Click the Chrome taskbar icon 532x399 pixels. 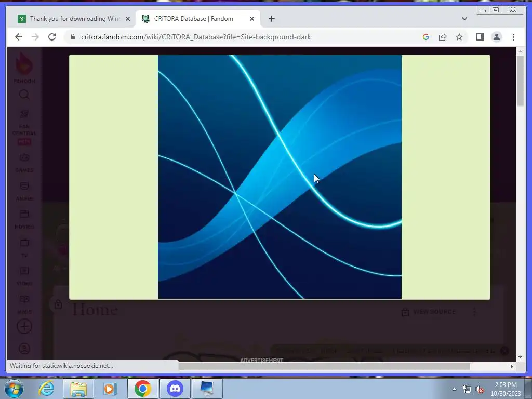142,389
